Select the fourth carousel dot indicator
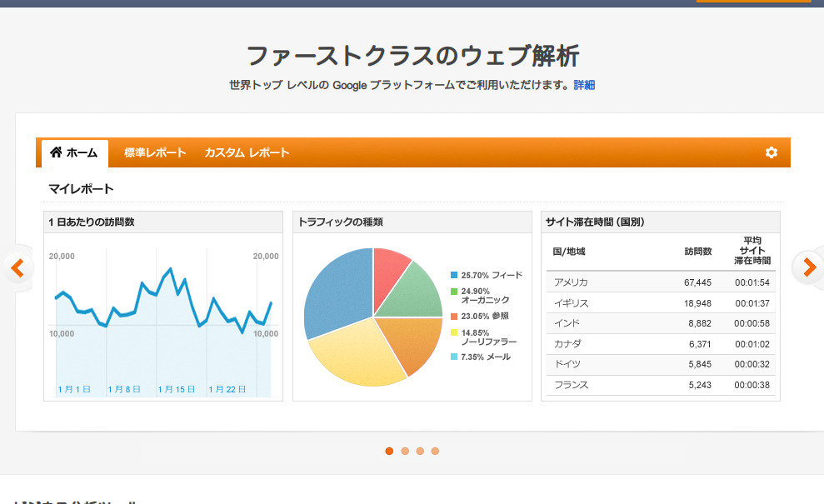The width and height of the screenshot is (824, 504). pyautogui.click(x=435, y=451)
